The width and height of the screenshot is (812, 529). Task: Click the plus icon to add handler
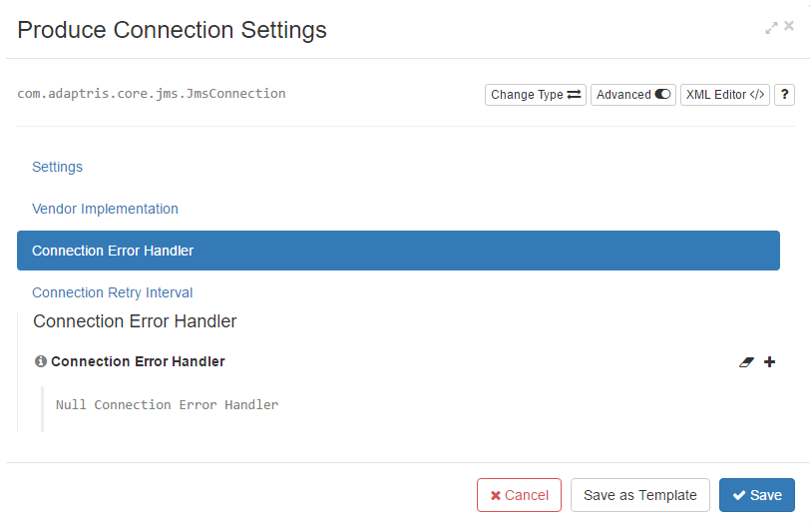[x=769, y=362]
